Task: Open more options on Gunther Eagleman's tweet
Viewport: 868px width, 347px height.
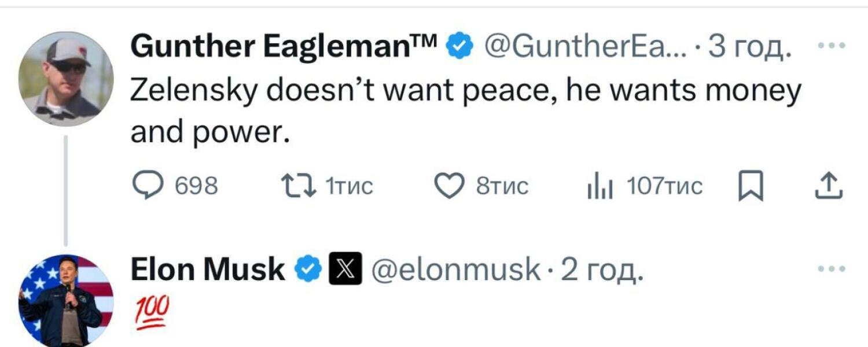Action: pos(833,46)
